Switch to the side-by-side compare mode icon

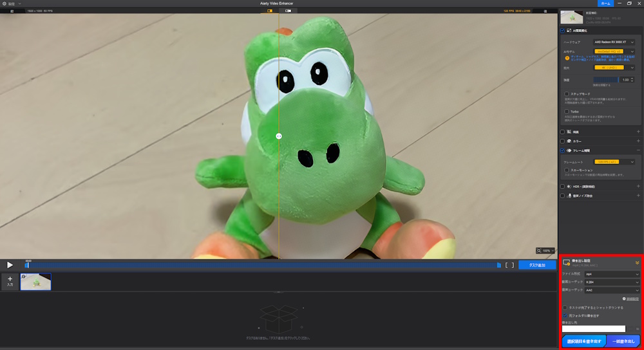288,11
